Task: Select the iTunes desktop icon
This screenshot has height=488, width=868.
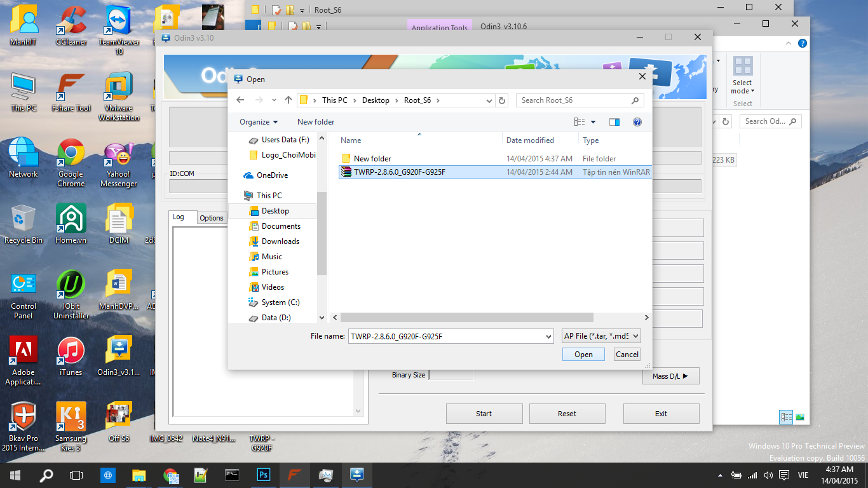Action: pyautogui.click(x=71, y=357)
